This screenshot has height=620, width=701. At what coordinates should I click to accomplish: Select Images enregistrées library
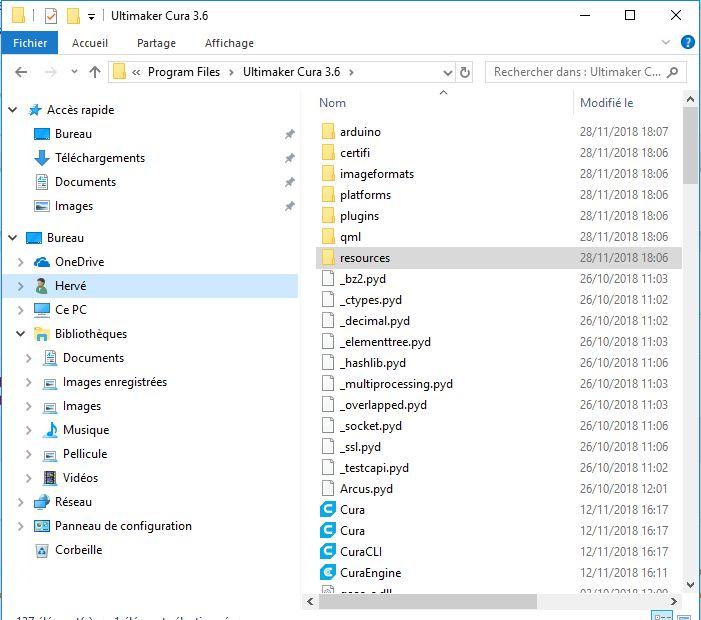click(114, 382)
